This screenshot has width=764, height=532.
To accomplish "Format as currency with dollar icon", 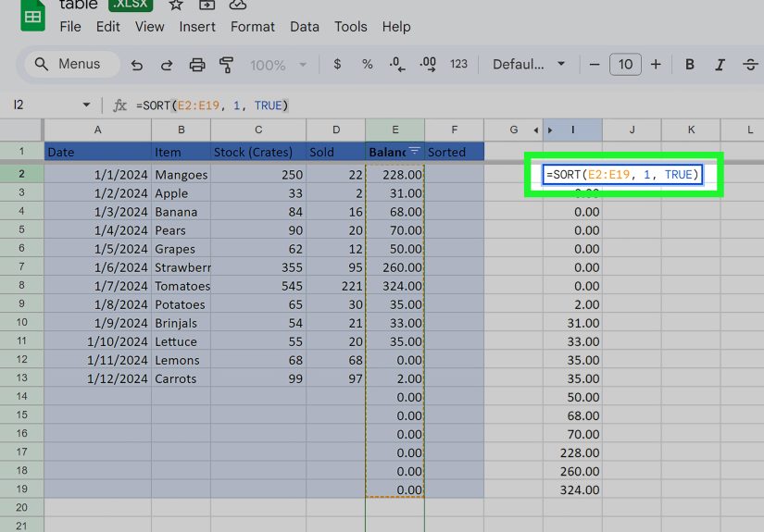I will pos(337,64).
